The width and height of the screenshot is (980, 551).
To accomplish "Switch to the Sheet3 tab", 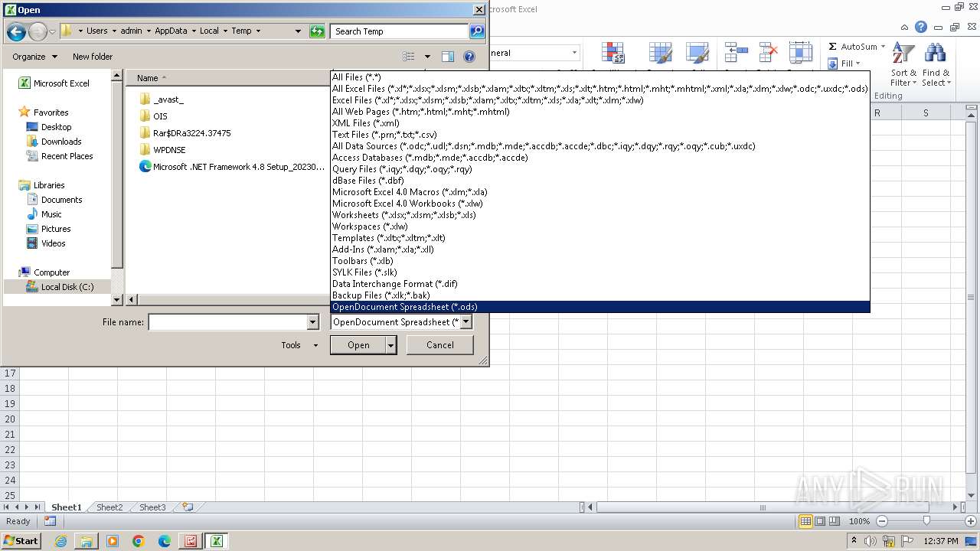I will [x=152, y=507].
